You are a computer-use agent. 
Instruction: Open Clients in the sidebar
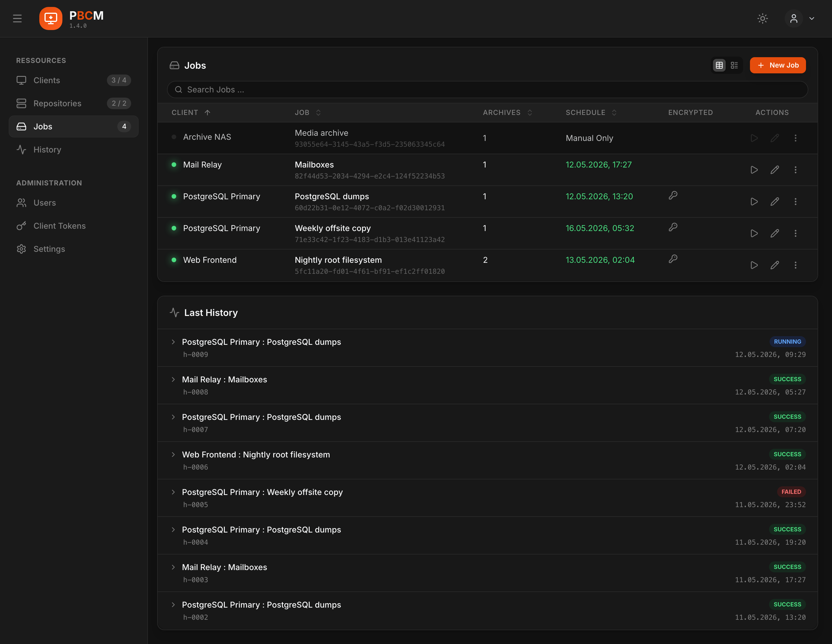74,80
